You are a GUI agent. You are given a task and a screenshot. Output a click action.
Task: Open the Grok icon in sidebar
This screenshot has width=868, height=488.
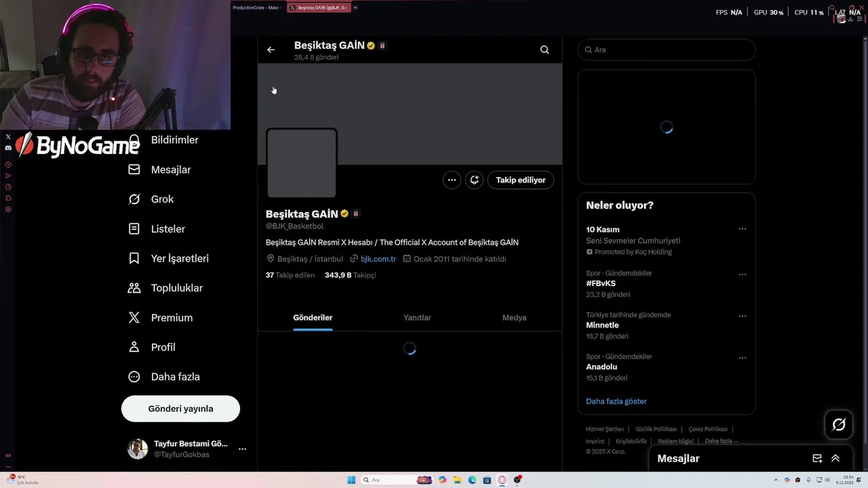point(134,199)
